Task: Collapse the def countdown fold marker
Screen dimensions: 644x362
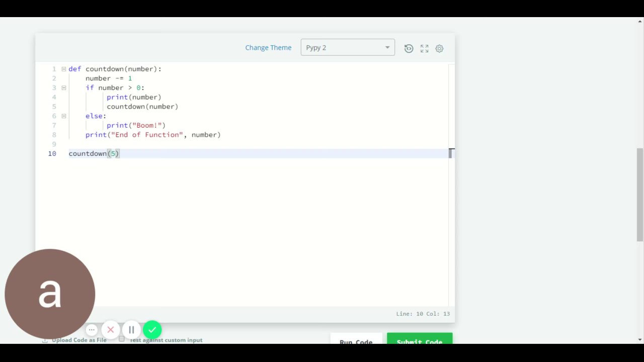Action: click(x=64, y=69)
